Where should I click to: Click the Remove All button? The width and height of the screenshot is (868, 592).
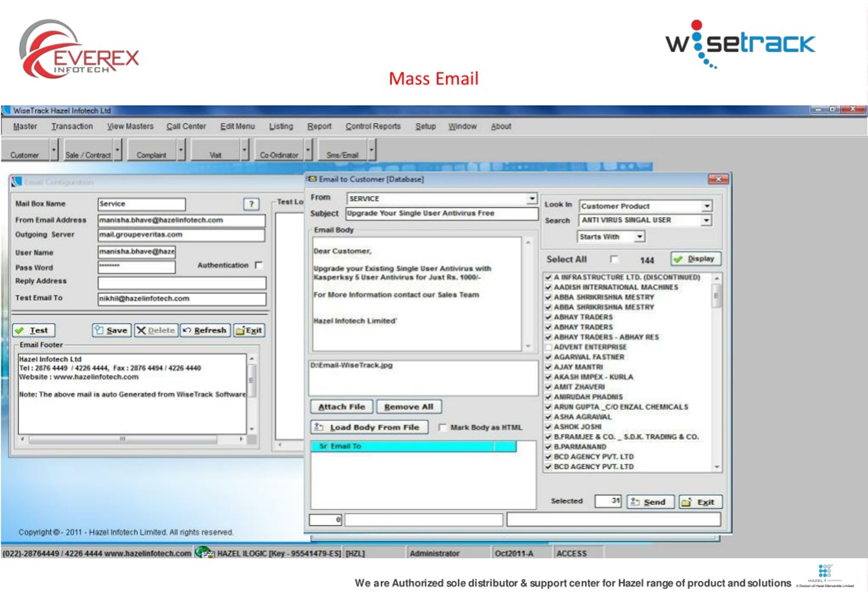[409, 407]
